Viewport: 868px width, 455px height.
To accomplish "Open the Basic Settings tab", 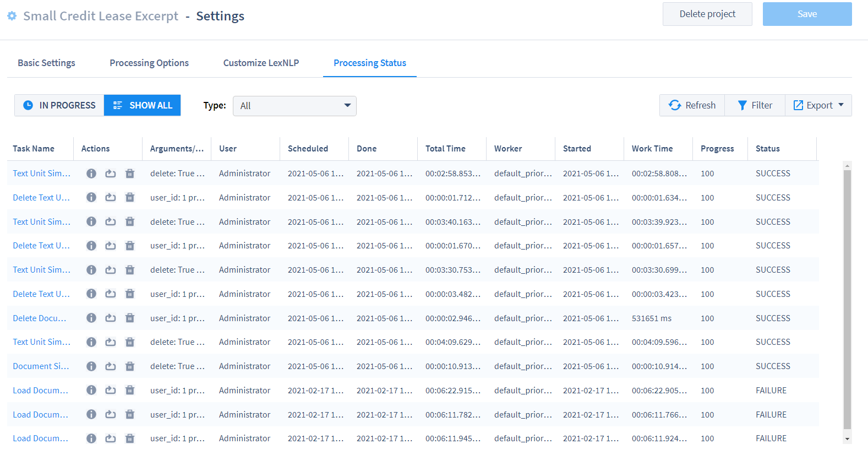I will (x=46, y=63).
